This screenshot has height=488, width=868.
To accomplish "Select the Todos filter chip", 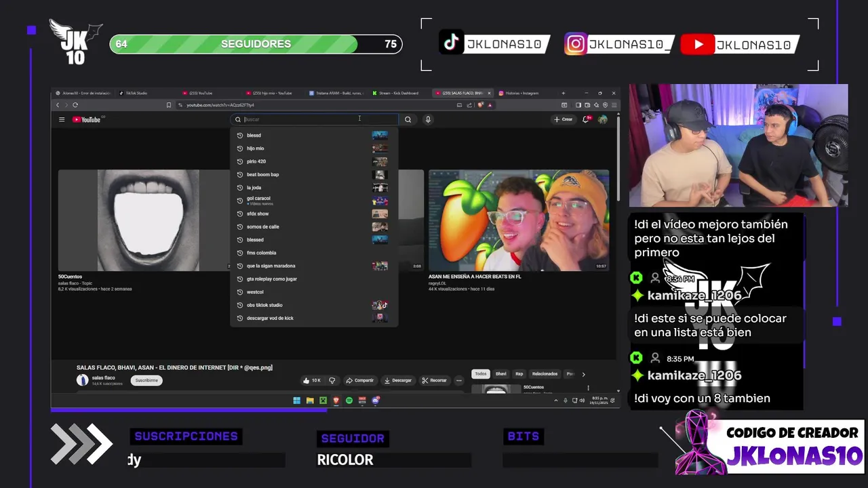I will (x=481, y=374).
